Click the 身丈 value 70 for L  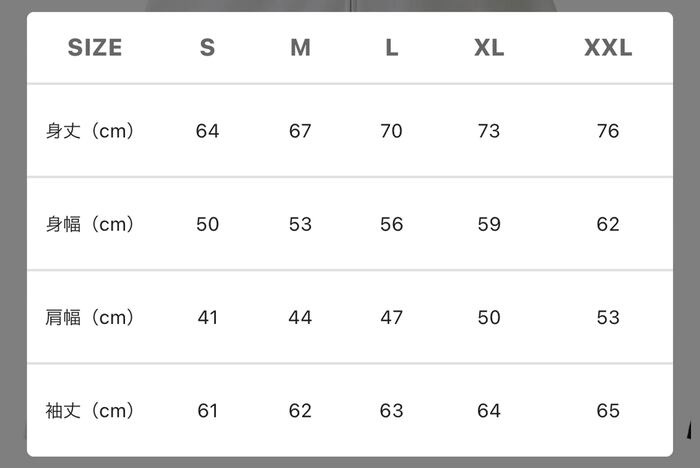tap(392, 131)
